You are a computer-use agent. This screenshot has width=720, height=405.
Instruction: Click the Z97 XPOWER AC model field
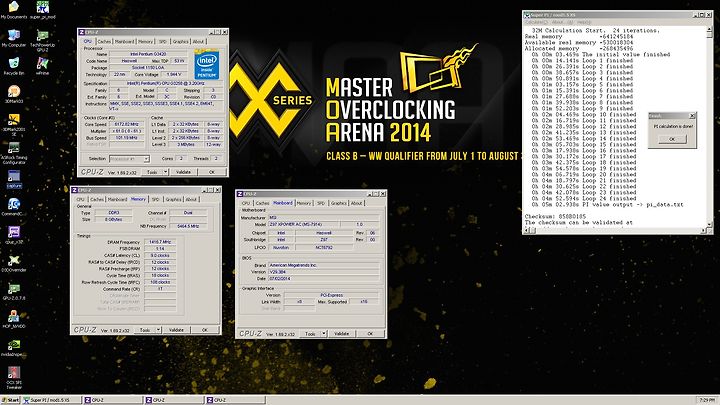(x=304, y=225)
